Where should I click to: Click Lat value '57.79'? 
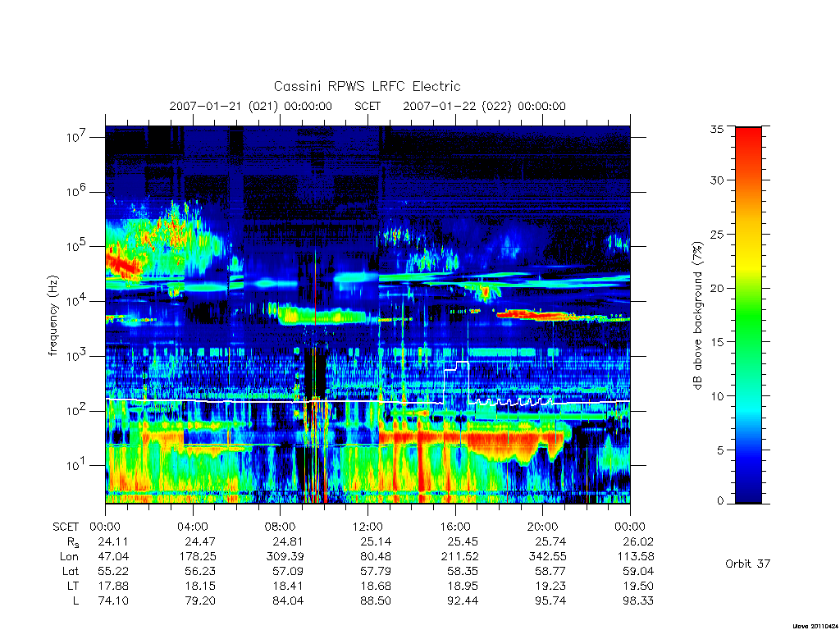(x=376, y=571)
